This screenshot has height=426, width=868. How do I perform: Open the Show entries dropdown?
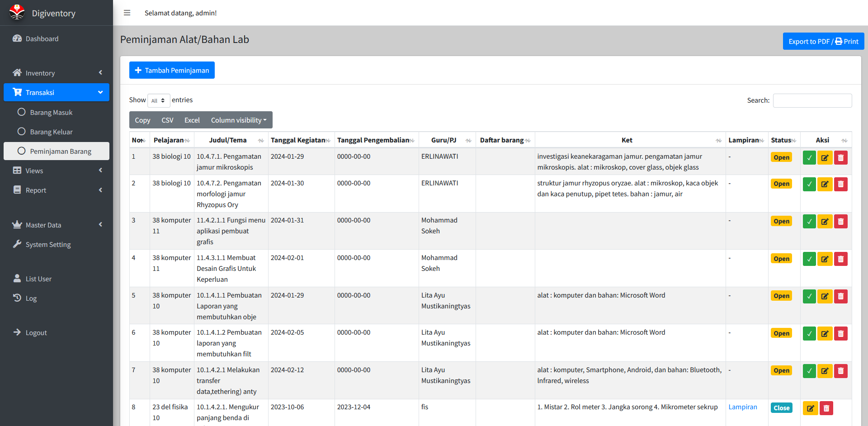click(x=158, y=100)
